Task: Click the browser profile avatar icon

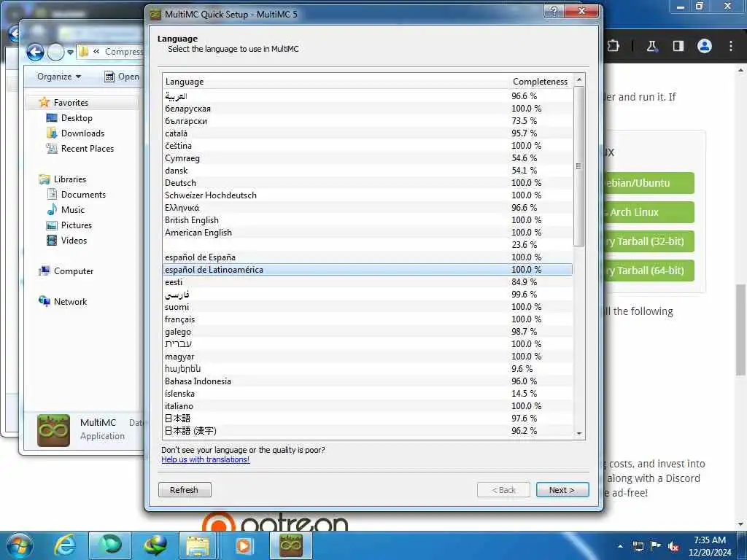Action: click(x=705, y=46)
